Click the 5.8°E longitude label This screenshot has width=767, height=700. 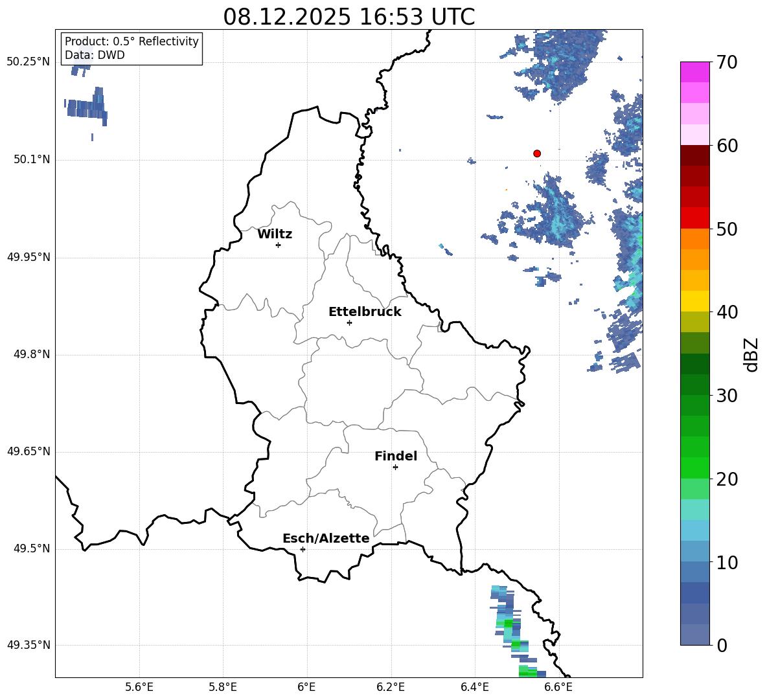click(223, 687)
